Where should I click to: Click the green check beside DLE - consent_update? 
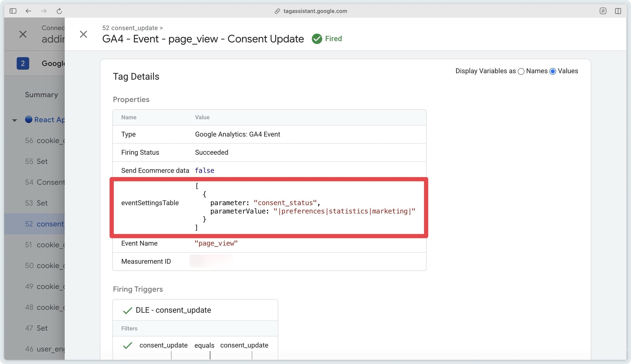(127, 310)
